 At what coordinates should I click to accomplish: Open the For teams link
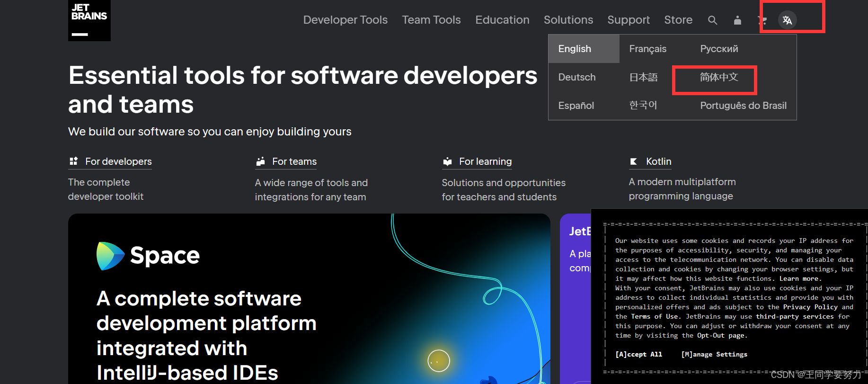coord(294,161)
